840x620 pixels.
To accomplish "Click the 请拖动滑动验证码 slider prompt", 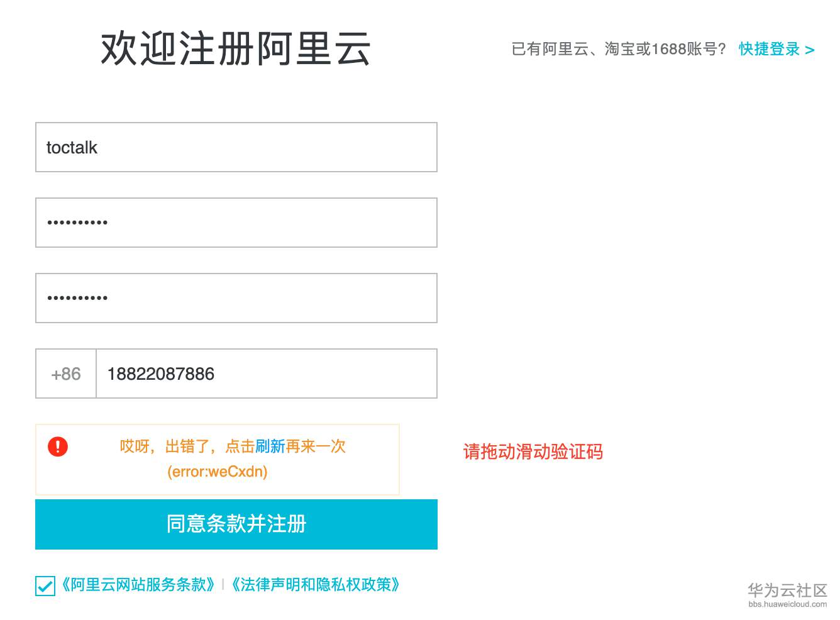I will [533, 452].
